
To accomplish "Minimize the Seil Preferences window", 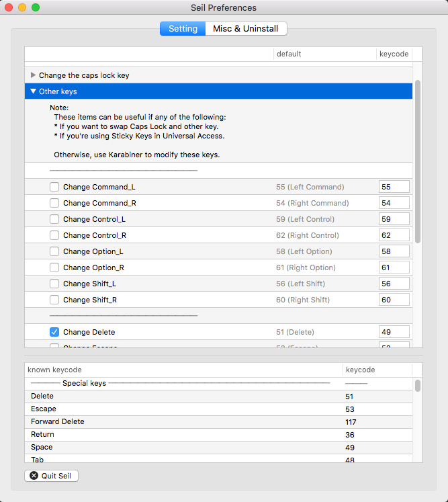I will [22, 7].
